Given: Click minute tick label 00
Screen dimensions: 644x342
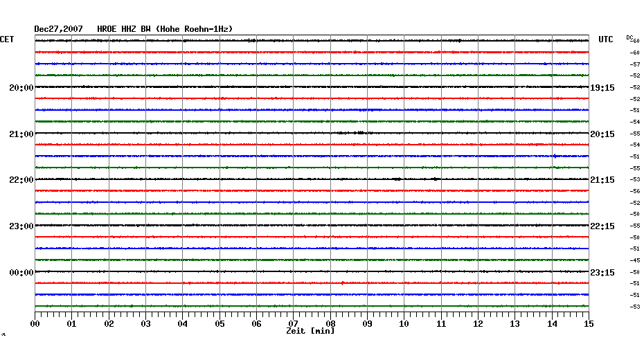Looking at the screenshot, I should point(35,324).
